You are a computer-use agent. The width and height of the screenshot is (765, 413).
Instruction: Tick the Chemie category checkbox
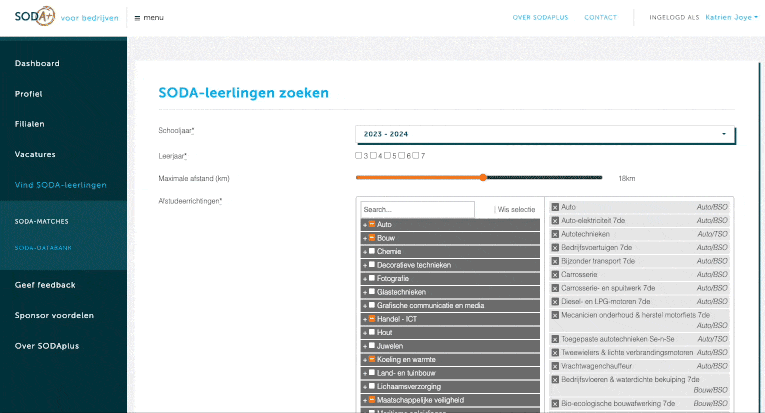point(371,252)
